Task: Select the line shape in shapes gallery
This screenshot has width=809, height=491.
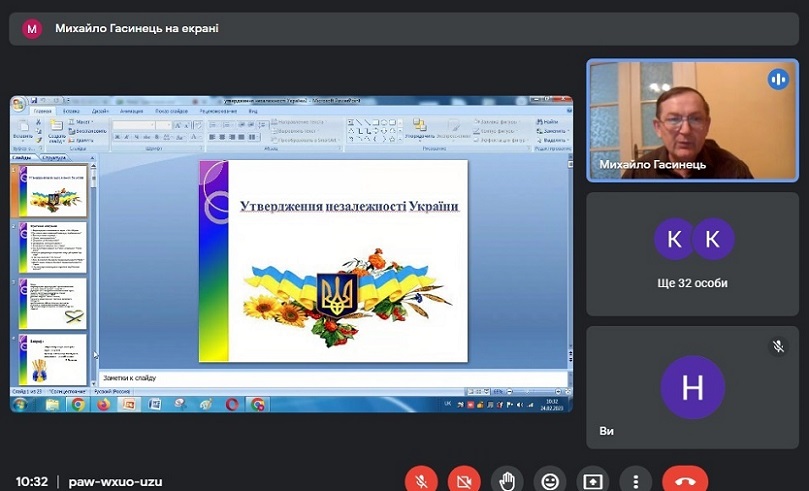Action: (x=359, y=122)
